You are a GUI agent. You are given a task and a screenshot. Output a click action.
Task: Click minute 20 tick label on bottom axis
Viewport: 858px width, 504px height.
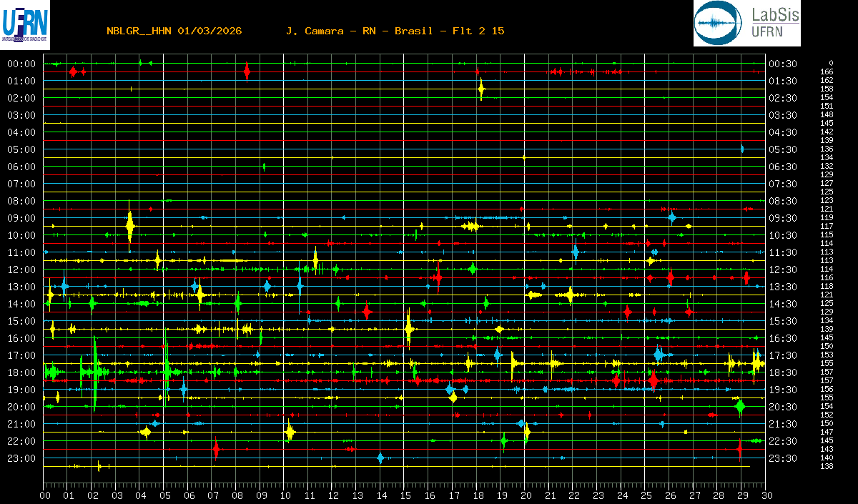point(526,495)
